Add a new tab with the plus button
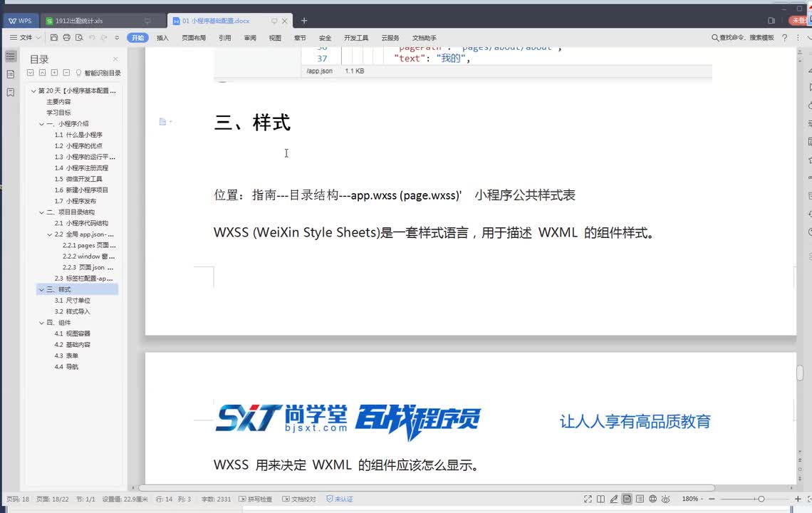 click(304, 21)
